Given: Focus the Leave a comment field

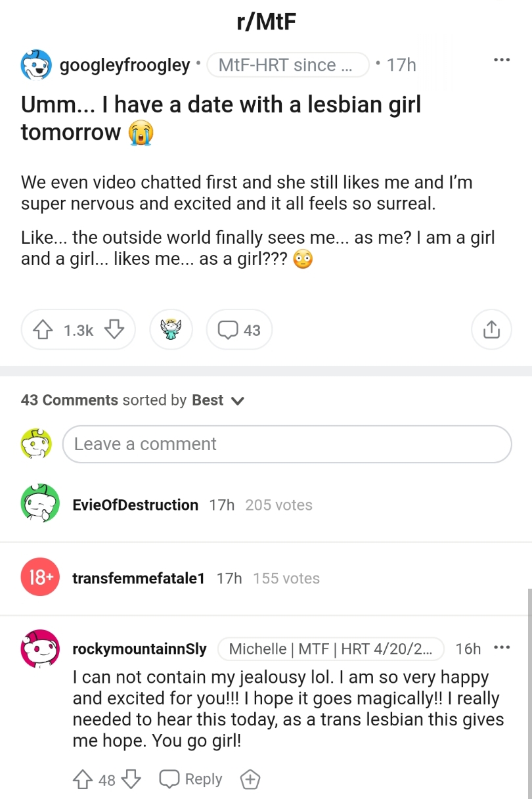Looking at the screenshot, I should click(287, 444).
